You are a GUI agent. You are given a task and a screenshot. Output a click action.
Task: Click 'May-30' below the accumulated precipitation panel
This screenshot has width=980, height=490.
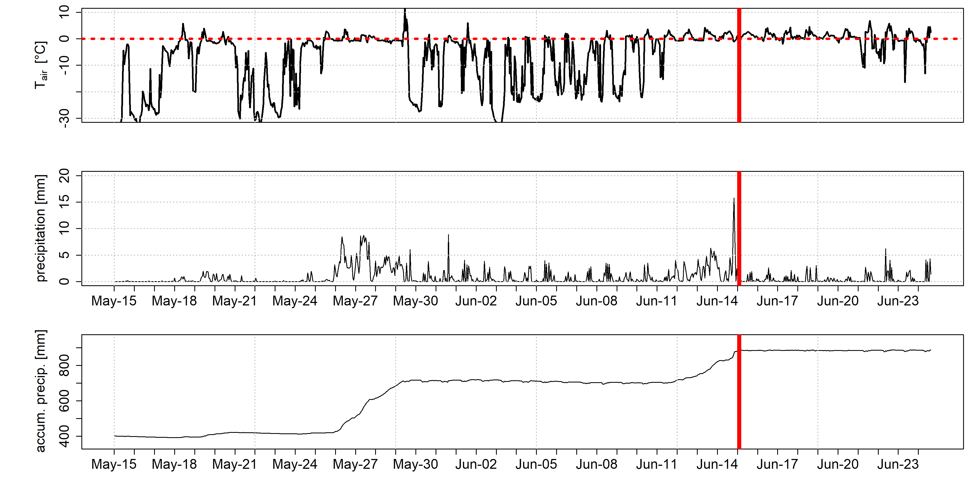(415, 464)
